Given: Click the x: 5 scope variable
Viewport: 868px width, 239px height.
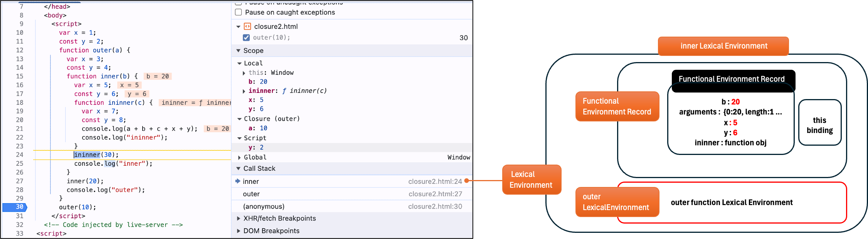Looking at the screenshot, I should point(256,100).
